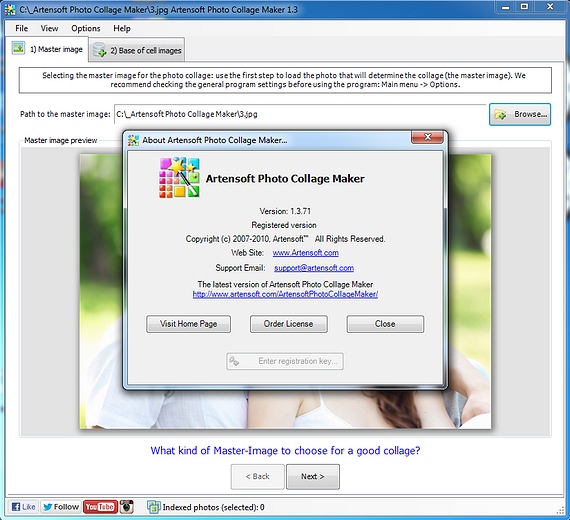This screenshot has height=520, width=570.
Task: Open the YouTube icon in status bar
Action: click(x=100, y=507)
